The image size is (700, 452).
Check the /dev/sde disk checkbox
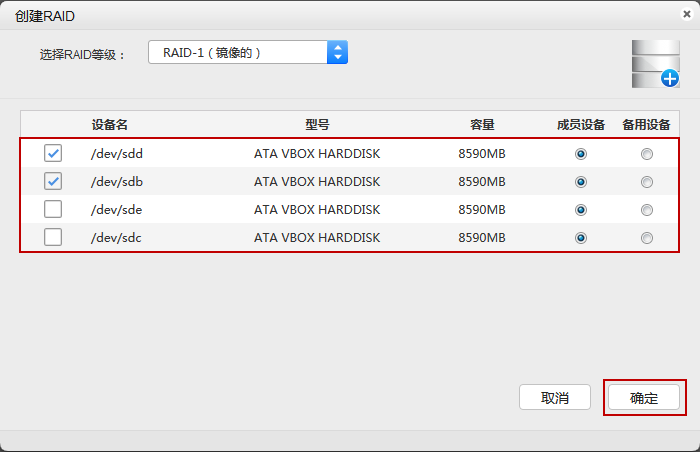coord(53,210)
